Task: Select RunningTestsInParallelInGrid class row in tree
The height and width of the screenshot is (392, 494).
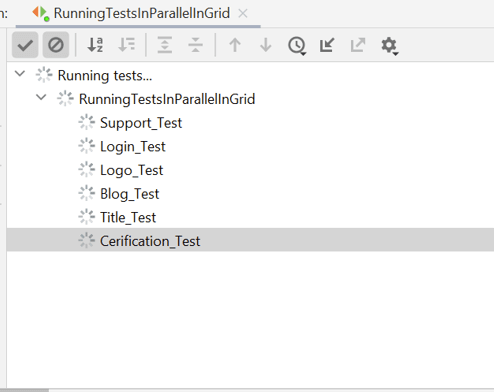Action: pyautogui.click(x=250, y=99)
